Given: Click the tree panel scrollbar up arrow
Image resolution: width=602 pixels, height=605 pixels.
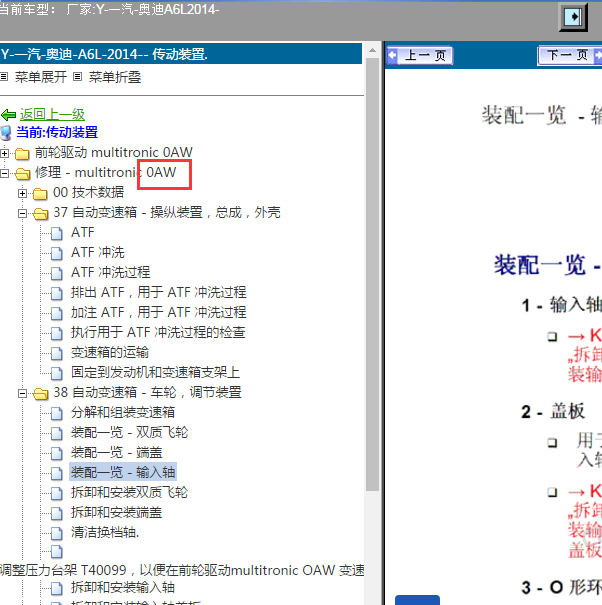Looking at the screenshot, I should pyautogui.click(x=372, y=50).
